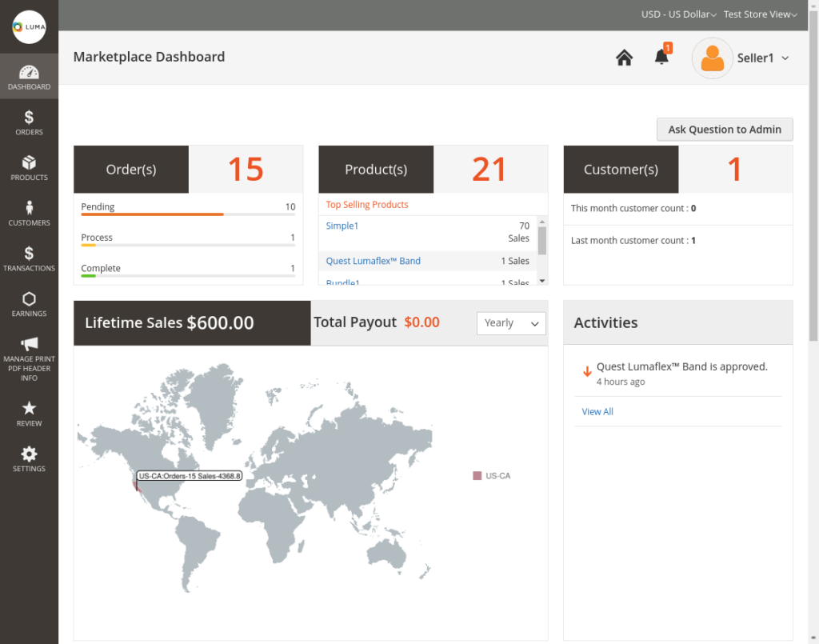
Task: Click the home icon in header
Action: click(625, 58)
